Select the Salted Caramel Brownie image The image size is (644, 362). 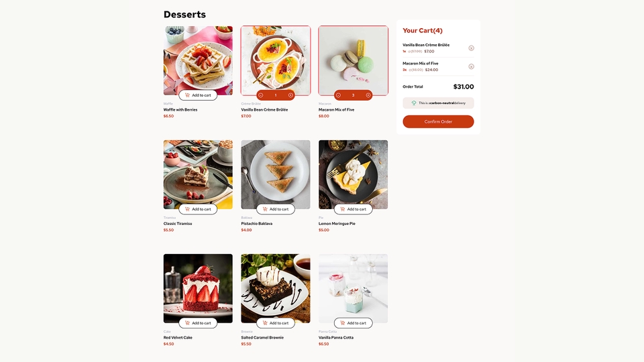click(x=276, y=288)
